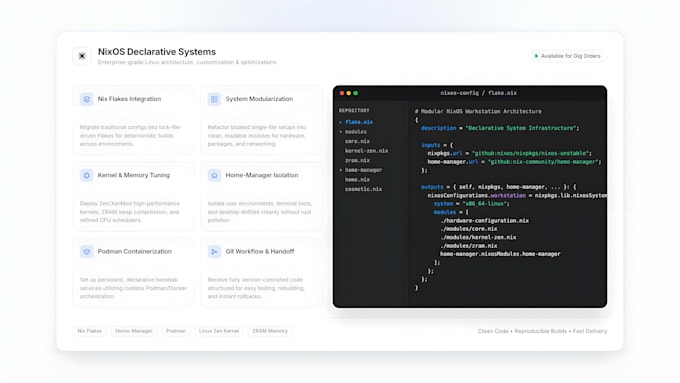This screenshot has width=680, height=383.
Task: Collapse the modules folder arrow
Action: point(340,132)
